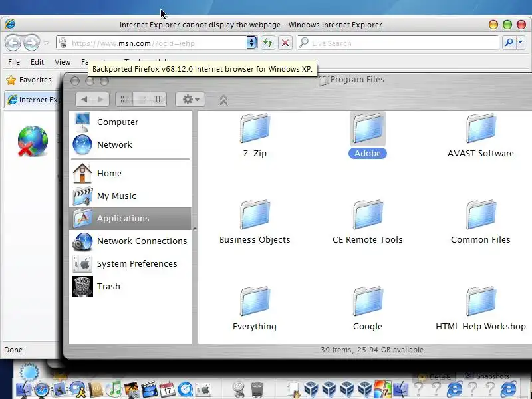The width and height of the screenshot is (532, 399).
Task: Open Trash in the sidebar
Action: (130, 287)
